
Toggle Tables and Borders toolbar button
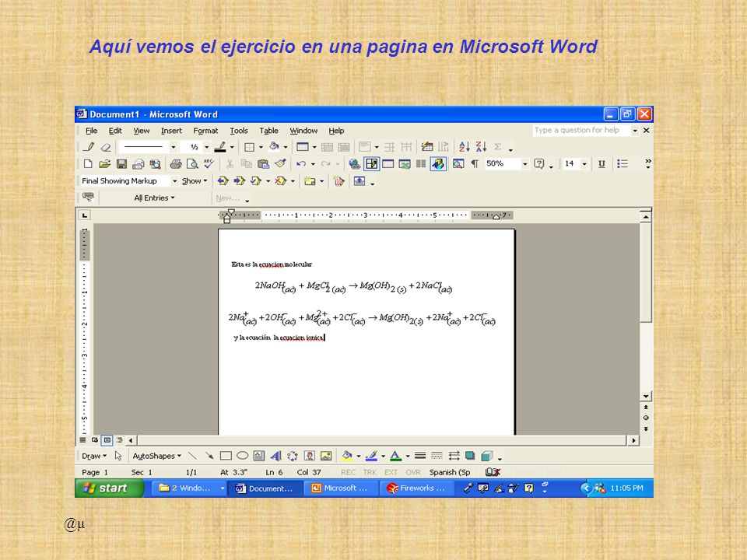(x=371, y=164)
